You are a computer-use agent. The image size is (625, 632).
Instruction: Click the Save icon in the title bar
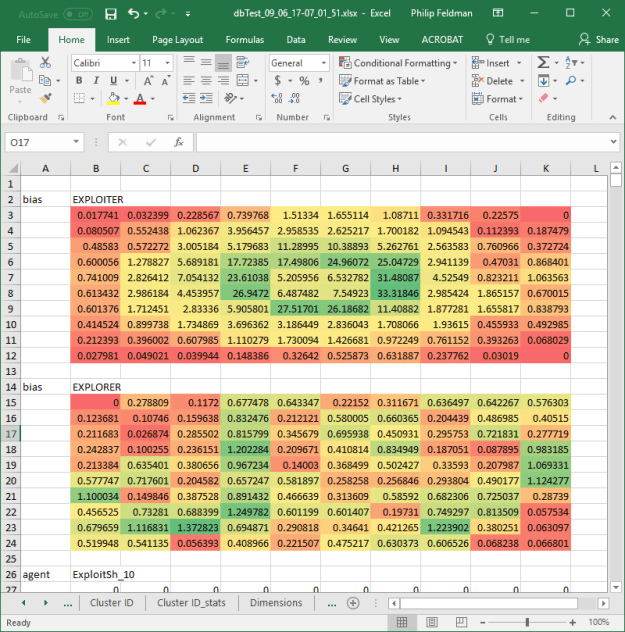(x=110, y=14)
